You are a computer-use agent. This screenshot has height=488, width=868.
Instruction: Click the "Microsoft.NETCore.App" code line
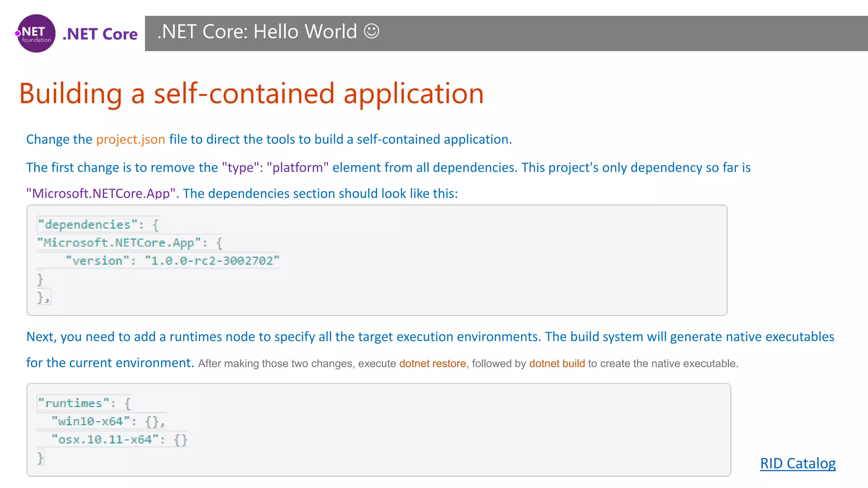pyautogui.click(x=129, y=243)
